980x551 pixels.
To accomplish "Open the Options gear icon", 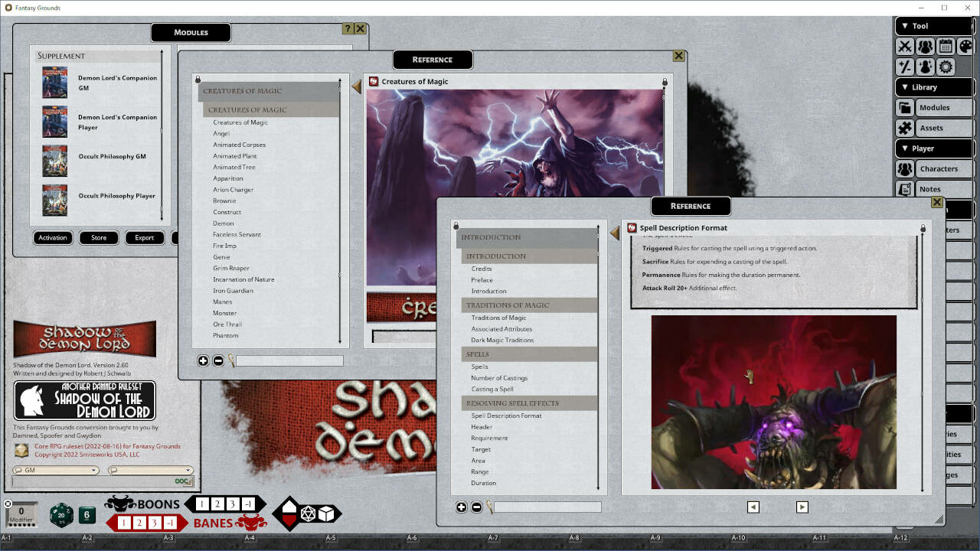I will 946,67.
